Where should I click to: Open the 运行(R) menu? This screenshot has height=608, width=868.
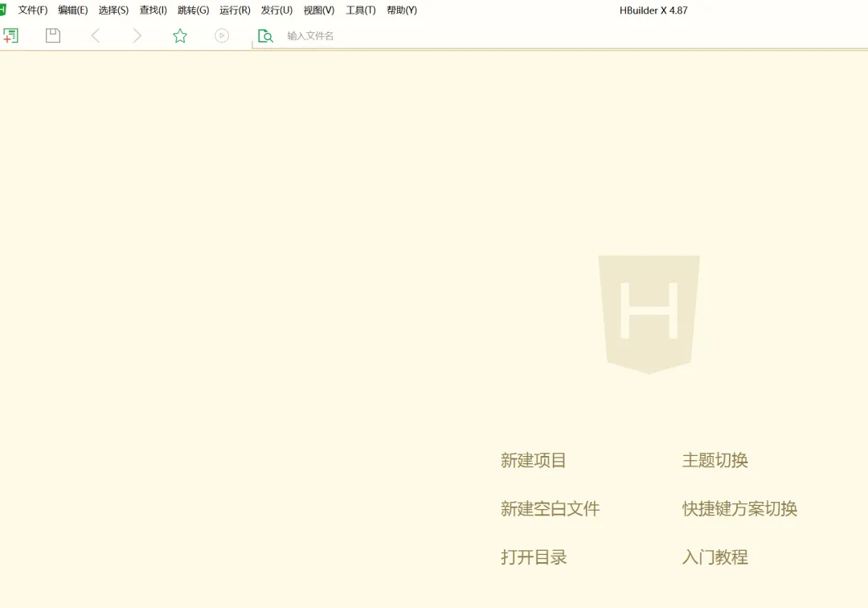[x=235, y=10]
